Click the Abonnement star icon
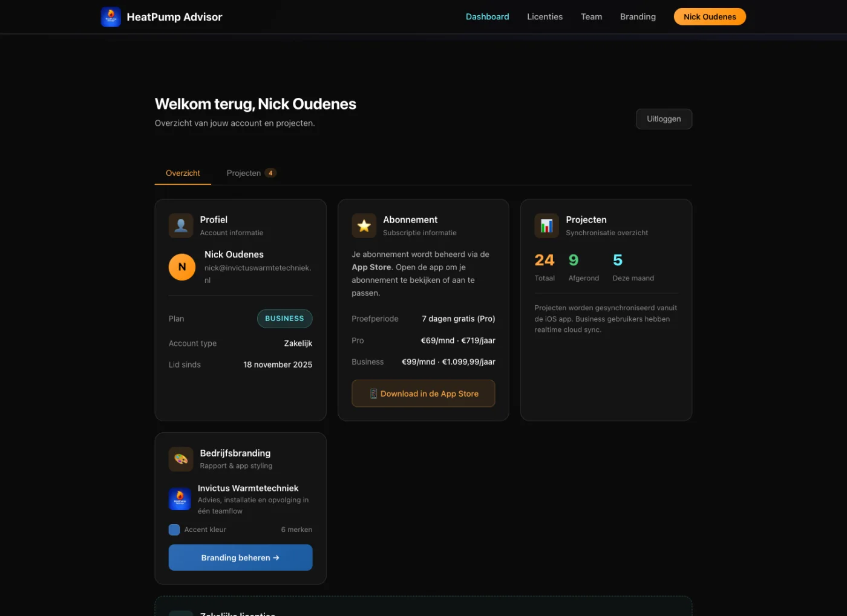 click(x=364, y=225)
